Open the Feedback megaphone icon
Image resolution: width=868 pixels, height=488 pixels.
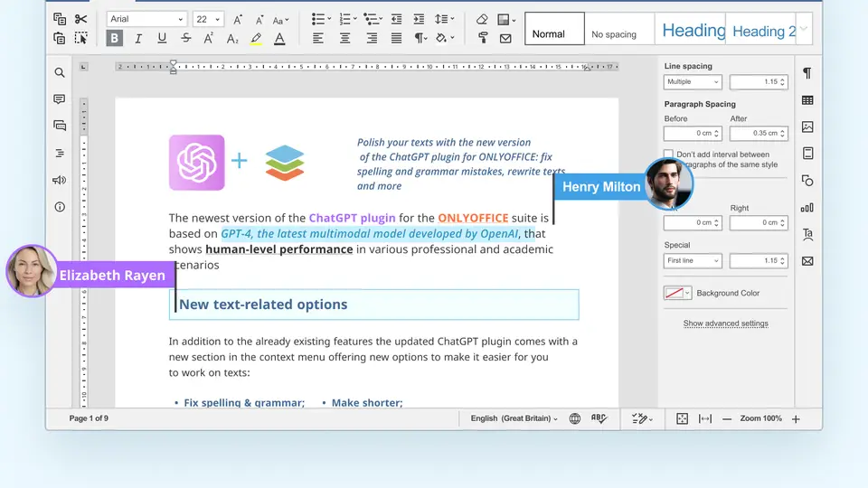(60, 180)
